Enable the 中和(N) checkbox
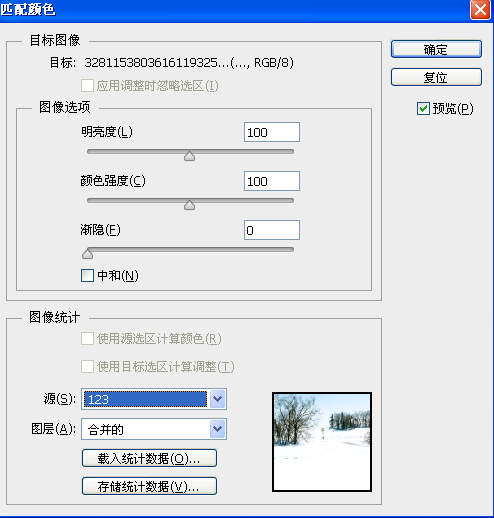This screenshot has height=518, width=494. click(x=87, y=276)
